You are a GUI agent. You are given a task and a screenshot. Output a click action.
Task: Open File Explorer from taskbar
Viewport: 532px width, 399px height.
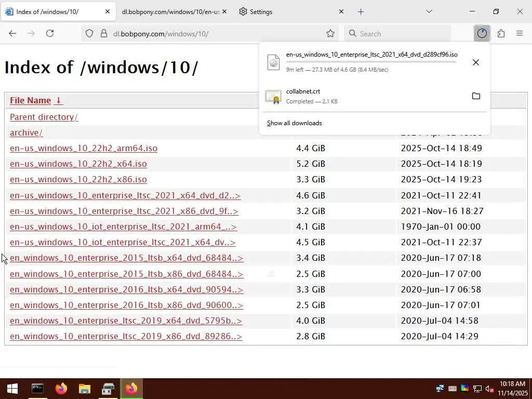pos(85,389)
